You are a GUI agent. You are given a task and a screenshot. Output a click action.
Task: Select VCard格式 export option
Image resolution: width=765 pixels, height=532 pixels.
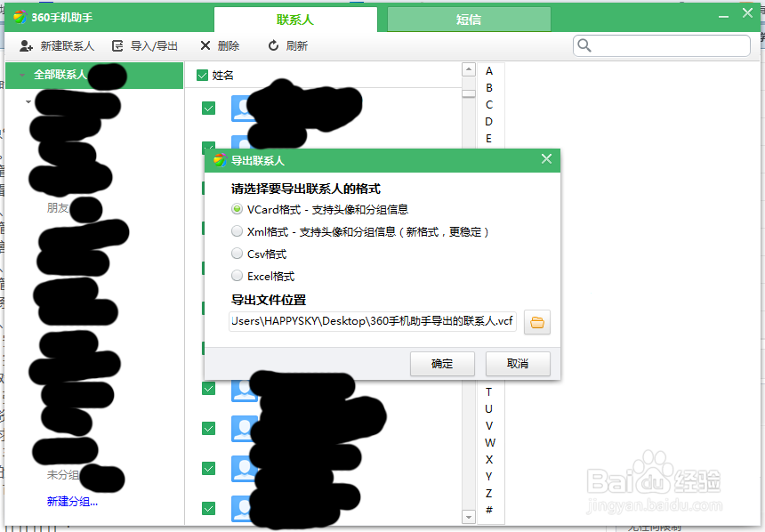238,209
